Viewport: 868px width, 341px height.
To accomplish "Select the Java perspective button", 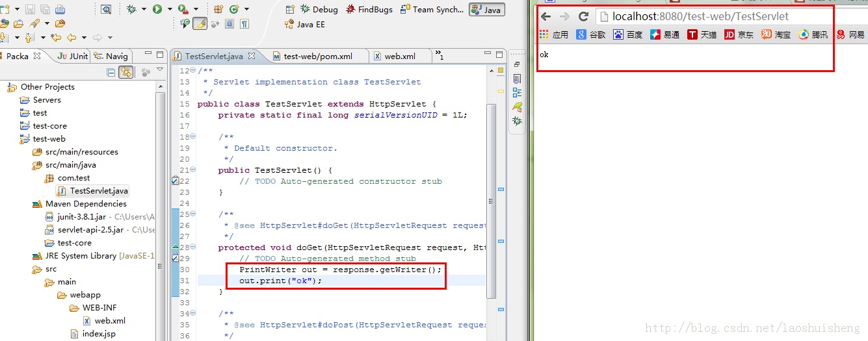I will tap(486, 9).
